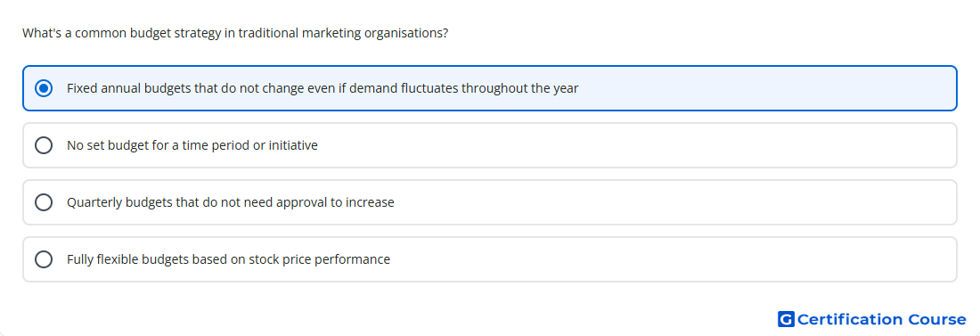Click the Fixed annual budgets answer text
The image size is (980, 336).
point(323,88)
